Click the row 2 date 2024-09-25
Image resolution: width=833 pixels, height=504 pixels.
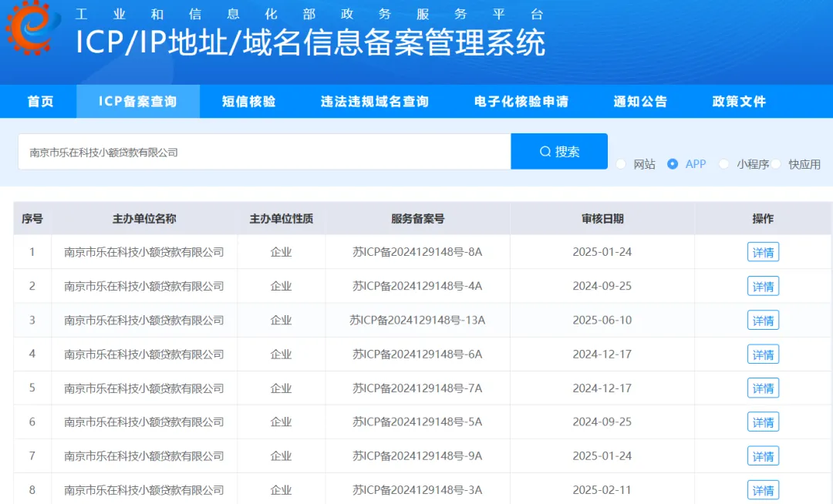602,286
